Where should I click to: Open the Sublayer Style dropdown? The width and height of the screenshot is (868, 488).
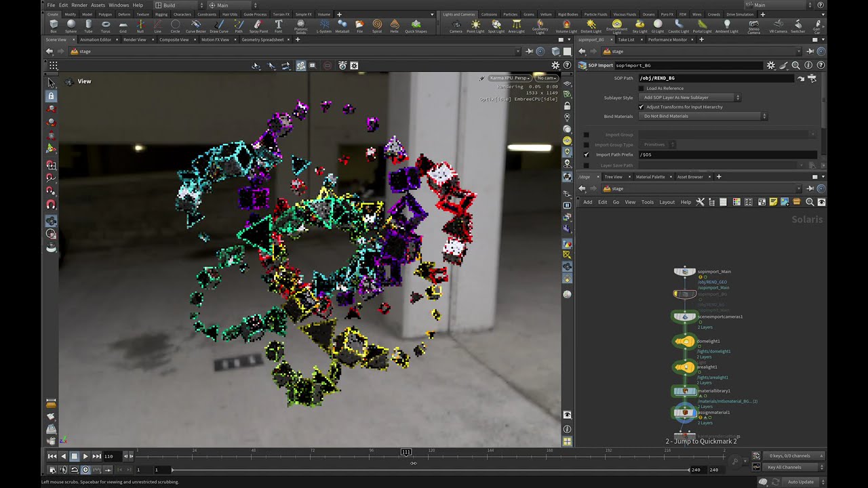690,98
